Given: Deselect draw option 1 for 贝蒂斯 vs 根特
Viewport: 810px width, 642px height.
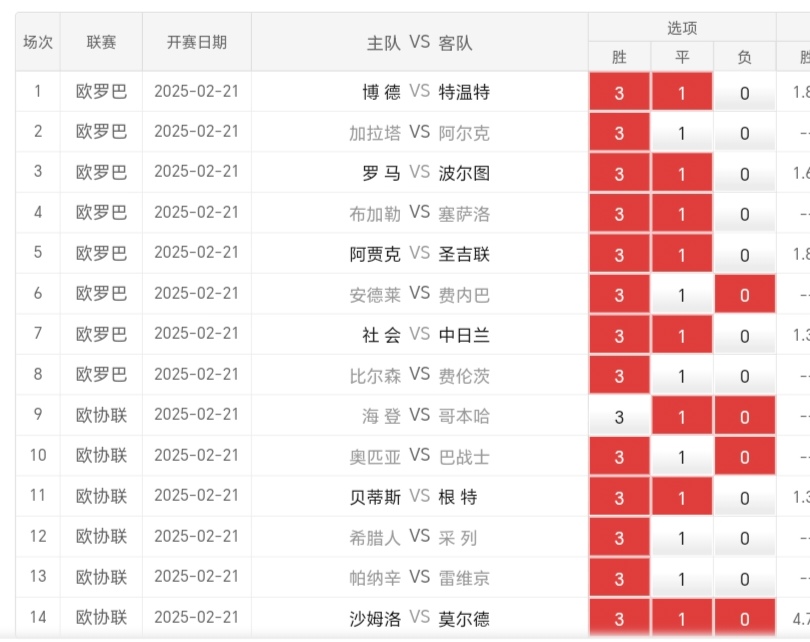Looking at the screenshot, I should 682,497.
